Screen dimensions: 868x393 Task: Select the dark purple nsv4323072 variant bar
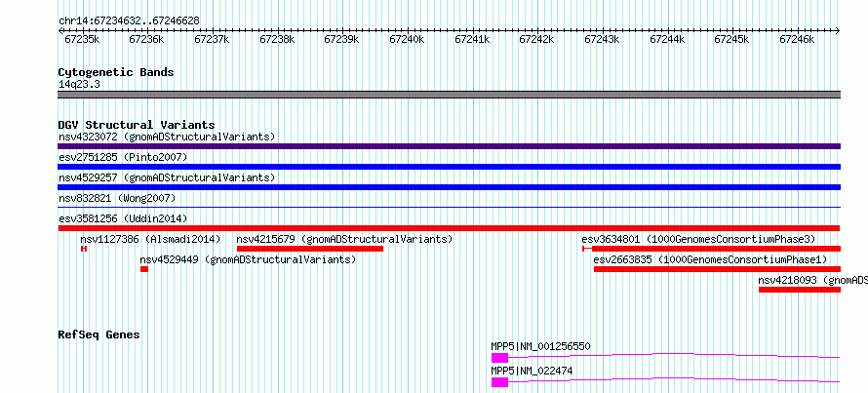point(449,146)
